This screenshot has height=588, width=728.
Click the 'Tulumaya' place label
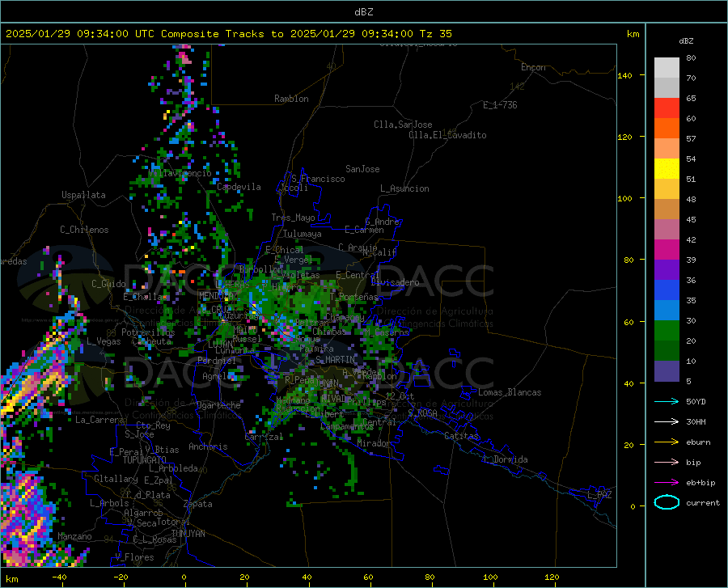[303, 234]
